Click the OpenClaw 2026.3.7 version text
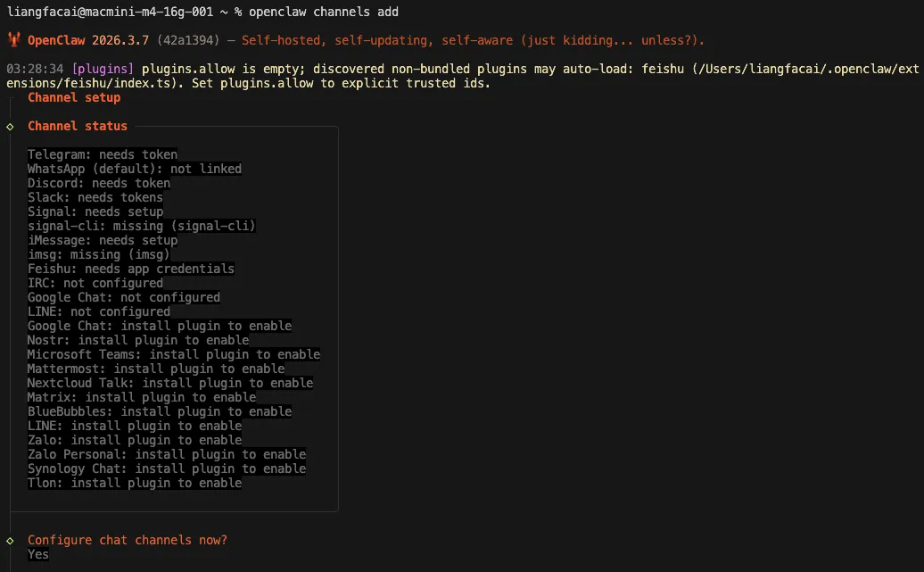 click(88, 40)
